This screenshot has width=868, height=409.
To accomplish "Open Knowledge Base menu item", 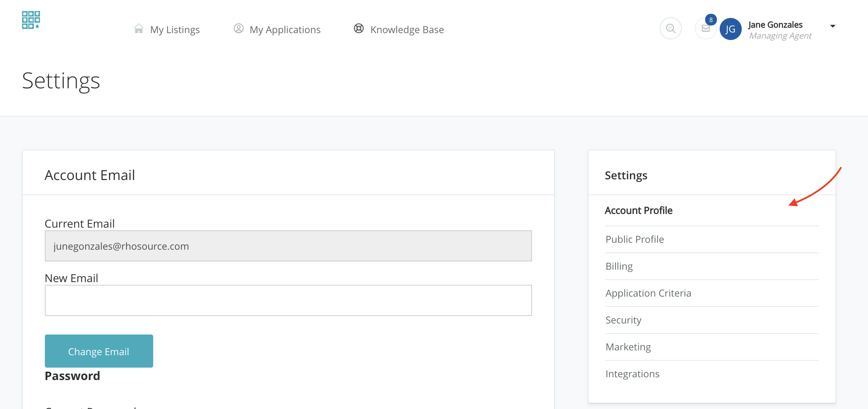I will point(407,30).
